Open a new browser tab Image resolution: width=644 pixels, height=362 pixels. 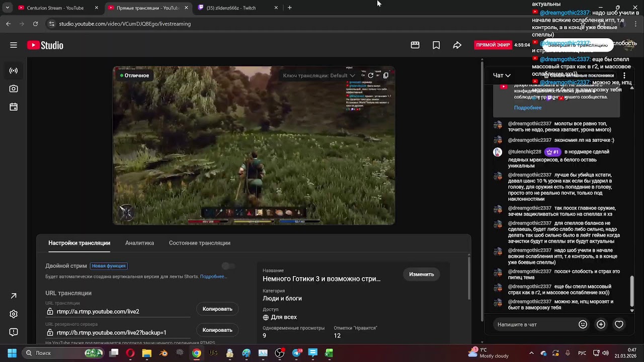[x=289, y=8]
